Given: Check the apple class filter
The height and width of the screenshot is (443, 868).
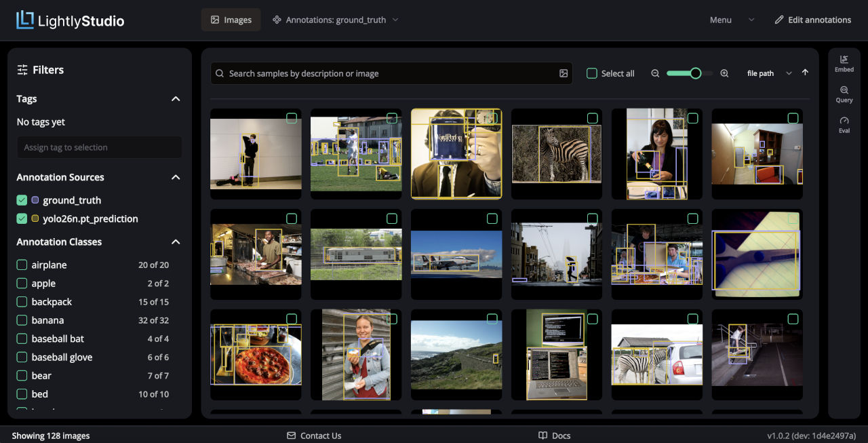Looking at the screenshot, I should coord(22,284).
